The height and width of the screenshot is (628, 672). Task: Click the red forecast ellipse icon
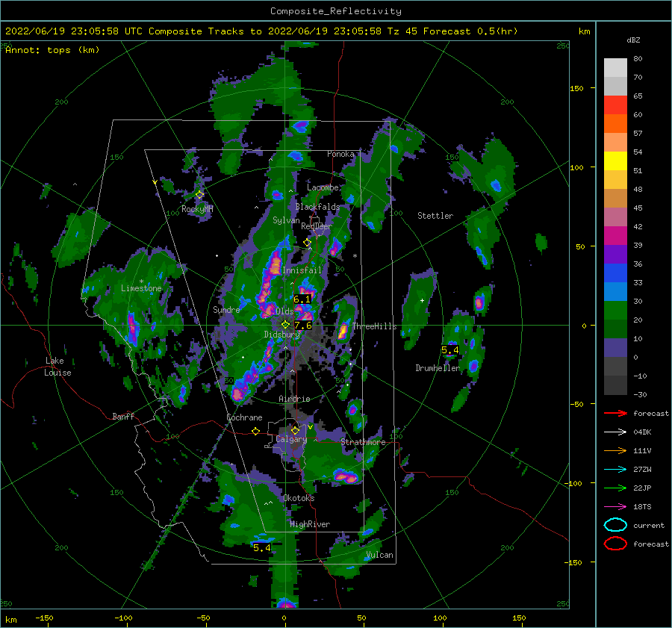click(x=615, y=544)
